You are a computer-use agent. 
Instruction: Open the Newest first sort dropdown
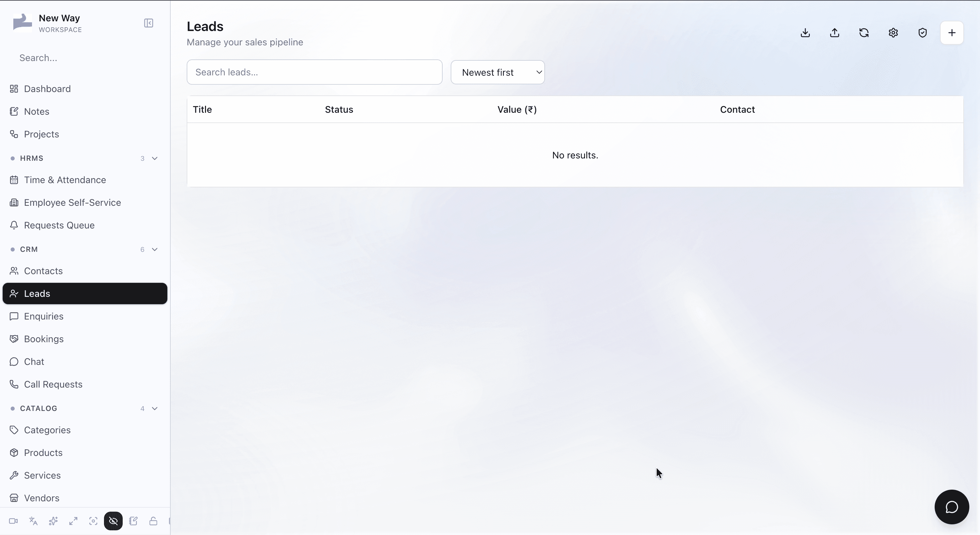(498, 72)
